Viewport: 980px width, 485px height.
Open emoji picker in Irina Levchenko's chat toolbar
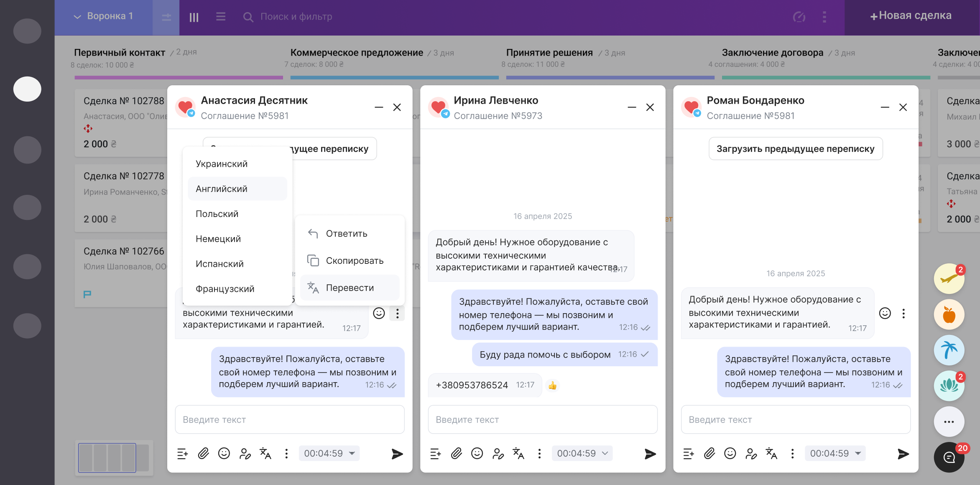coord(477,453)
